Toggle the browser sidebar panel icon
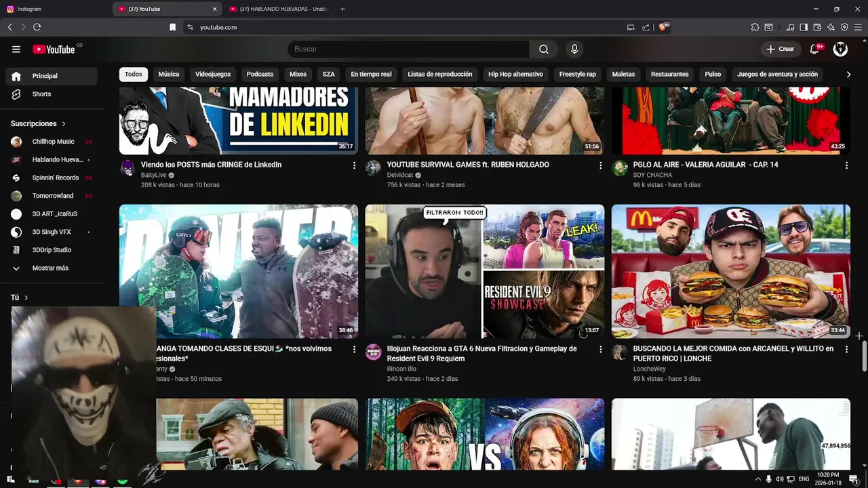Screen dimensions: 868x488 pyautogui.click(x=804, y=27)
